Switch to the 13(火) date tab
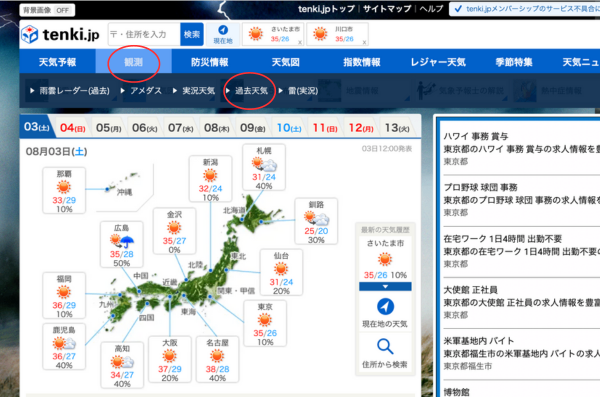 pyautogui.click(x=397, y=127)
